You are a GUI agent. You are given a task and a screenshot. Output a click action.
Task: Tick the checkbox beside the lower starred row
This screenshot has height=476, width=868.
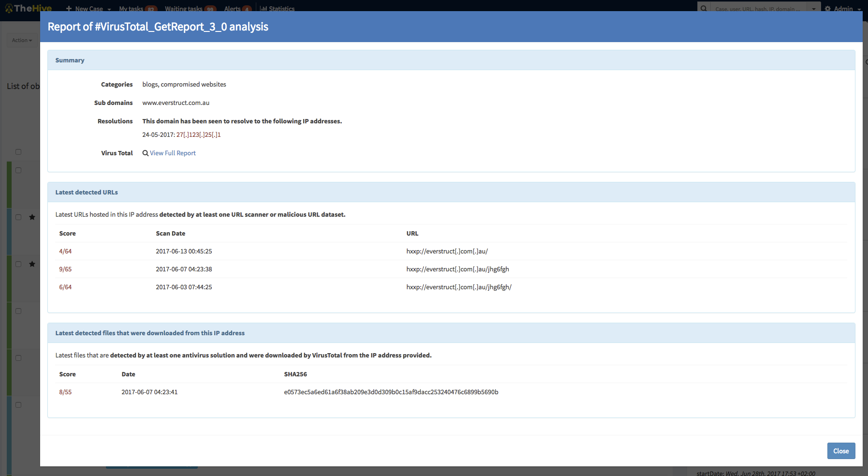(18, 264)
